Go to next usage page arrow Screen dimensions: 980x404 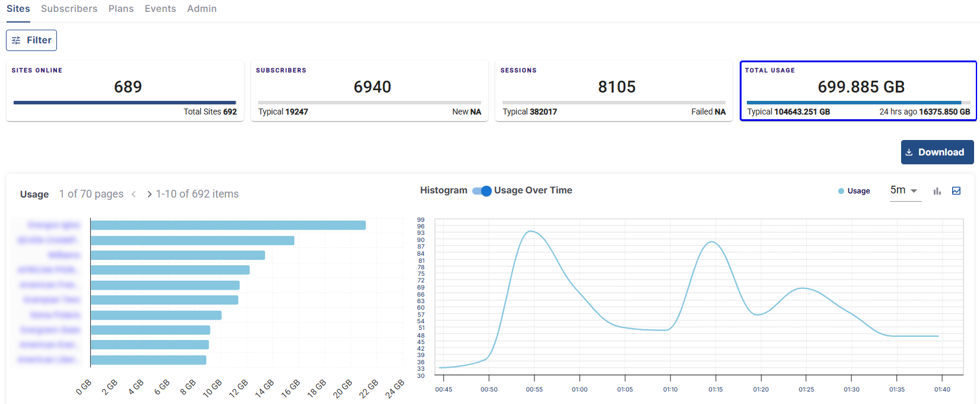[149, 194]
